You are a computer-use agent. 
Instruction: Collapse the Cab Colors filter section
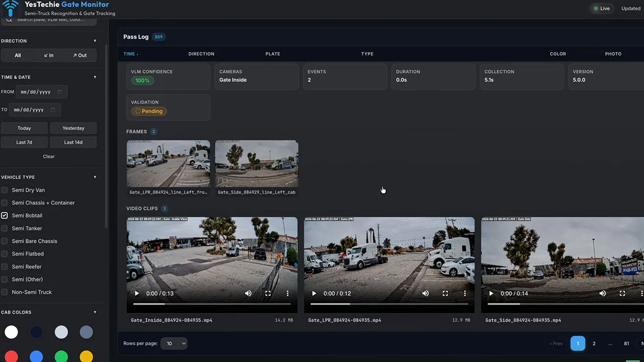tap(95, 312)
